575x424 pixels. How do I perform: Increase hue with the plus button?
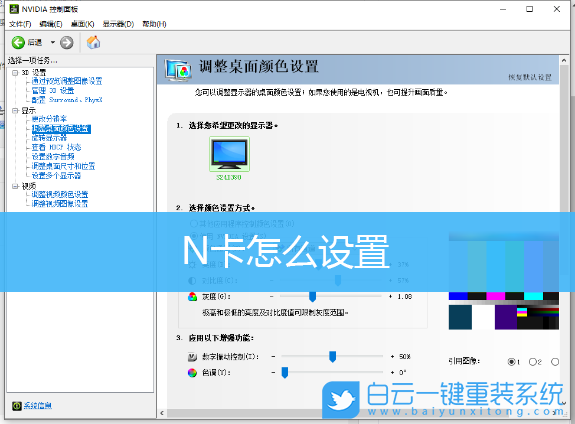[392, 373]
